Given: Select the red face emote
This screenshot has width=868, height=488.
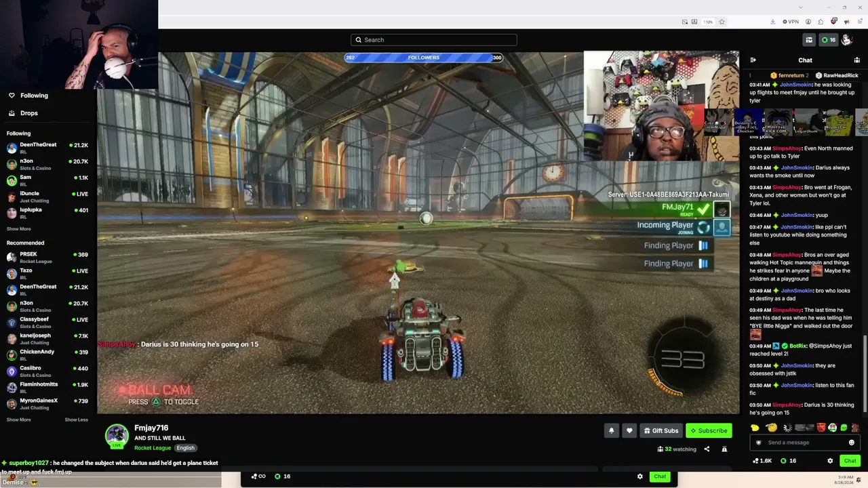Looking at the screenshot, I should point(821,428).
